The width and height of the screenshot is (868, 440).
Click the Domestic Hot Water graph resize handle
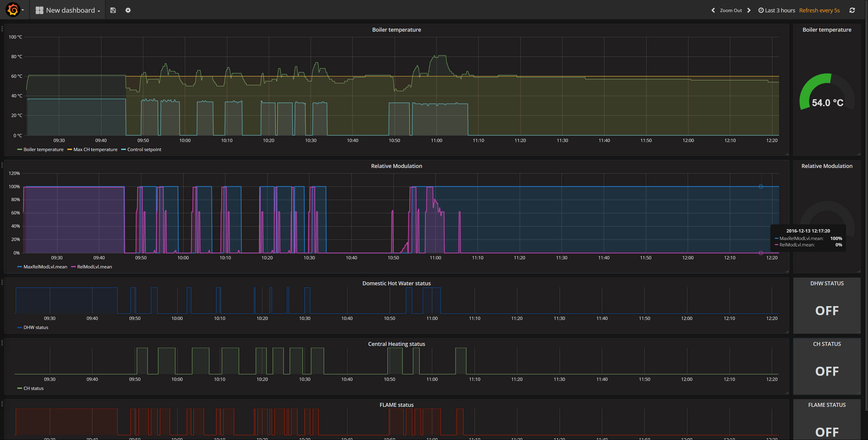tap(787, 332)
